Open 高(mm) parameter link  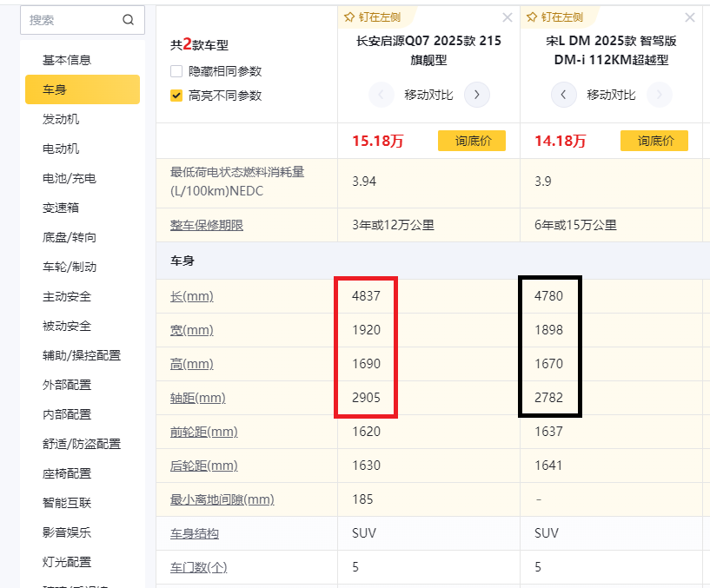[191, 364]
